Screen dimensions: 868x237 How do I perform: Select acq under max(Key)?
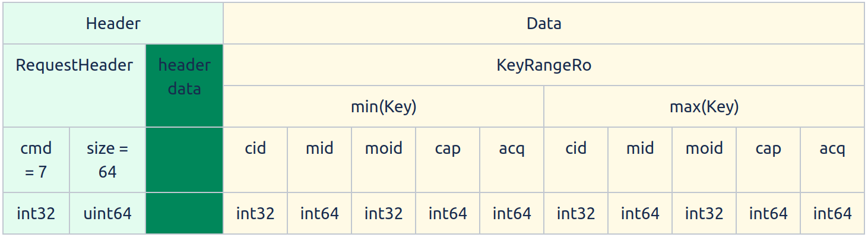coord(832,160)
